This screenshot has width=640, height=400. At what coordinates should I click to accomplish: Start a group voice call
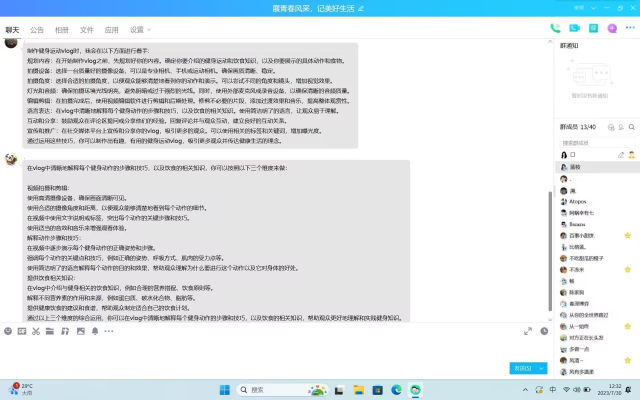click(x=554, y=29)
